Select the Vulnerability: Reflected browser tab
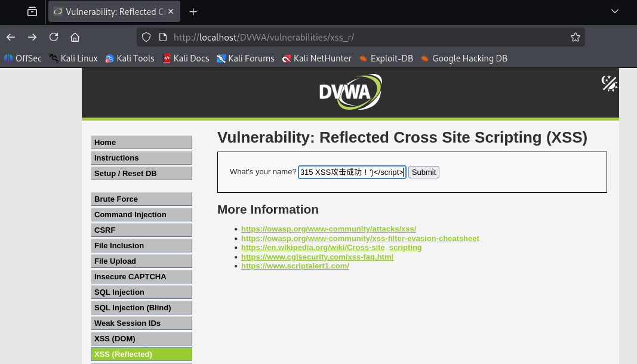Viewport: 637px width, 364px height. 114,12
